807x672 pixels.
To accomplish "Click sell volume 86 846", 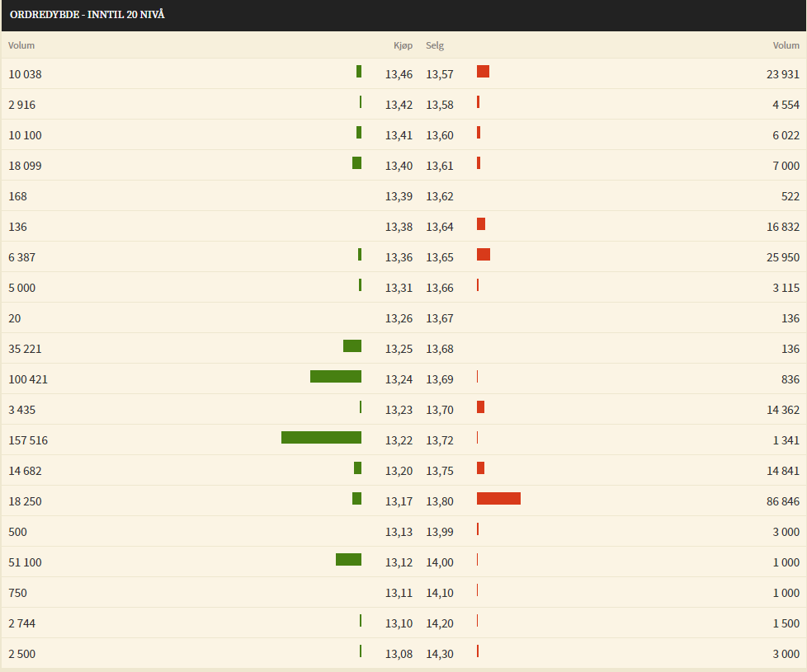I will tap(783, 501).
